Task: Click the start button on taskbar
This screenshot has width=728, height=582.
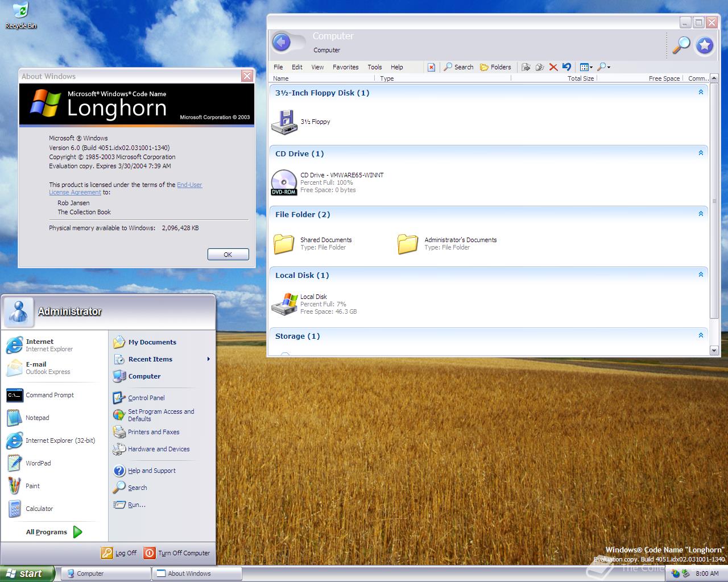Action: click(27, 573)
